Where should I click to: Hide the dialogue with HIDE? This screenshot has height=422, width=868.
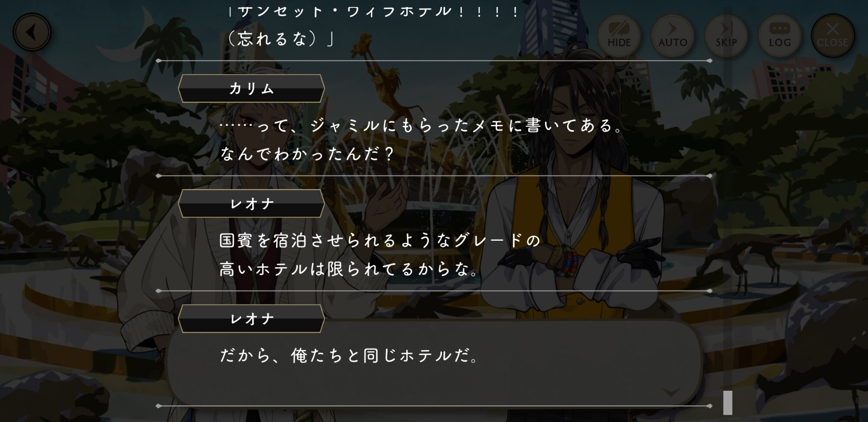pos(619,36)
